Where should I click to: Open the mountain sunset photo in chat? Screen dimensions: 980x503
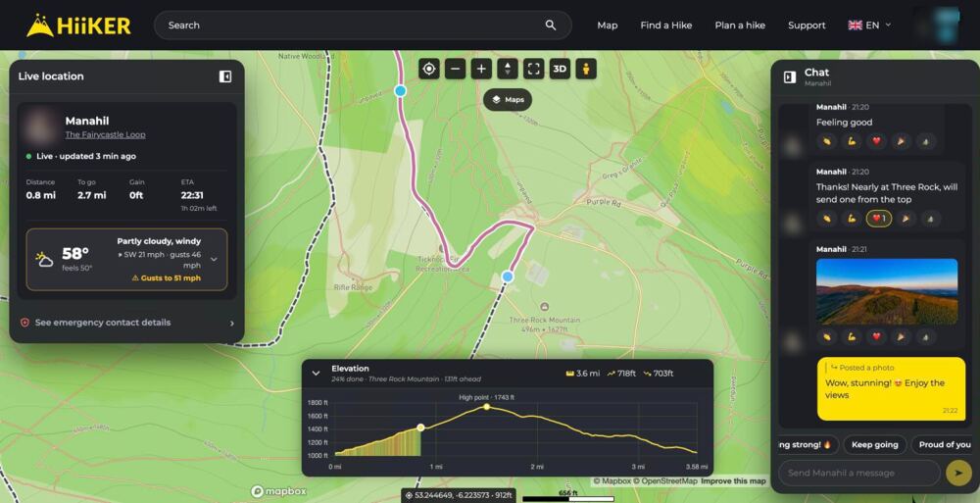coord(887,291)
